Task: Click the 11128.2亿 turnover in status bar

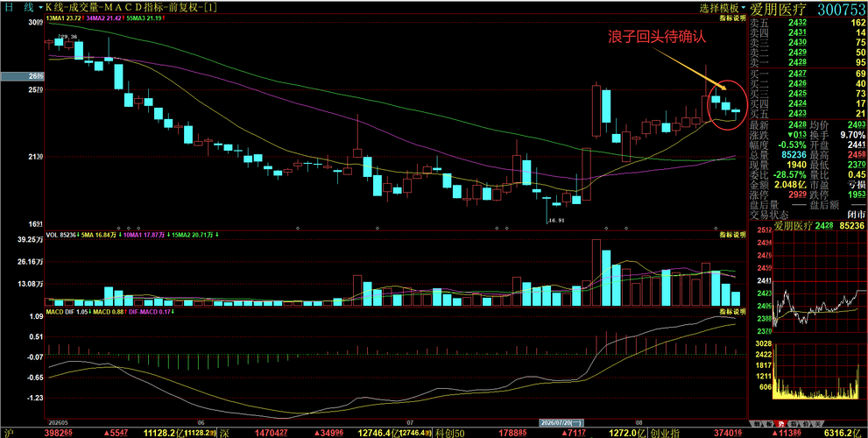Action: point(164,433)
